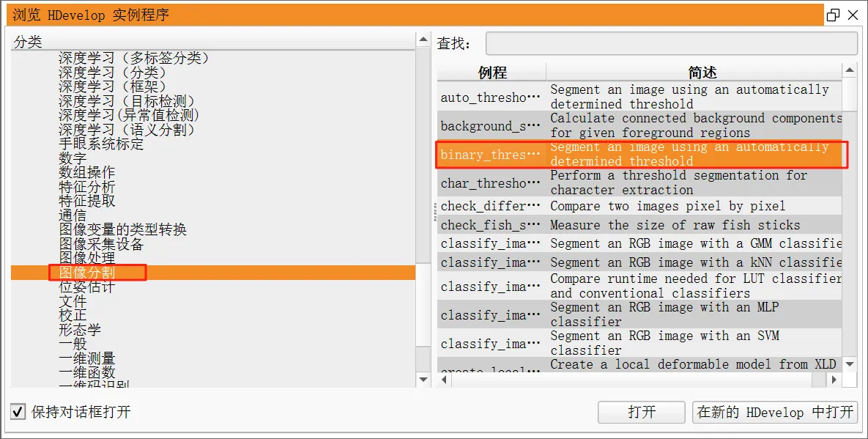Screen dimensions: 868x439
Task: Select category 数字
Action: tap(73, 158)
